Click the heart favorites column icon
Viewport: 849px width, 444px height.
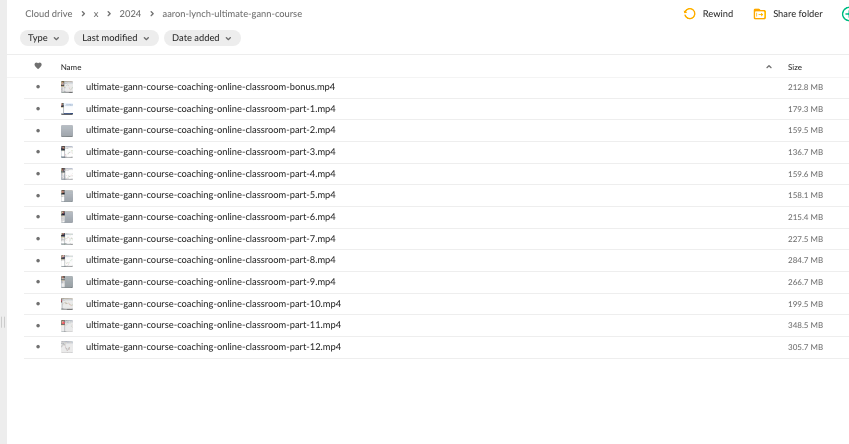point(38,66)
